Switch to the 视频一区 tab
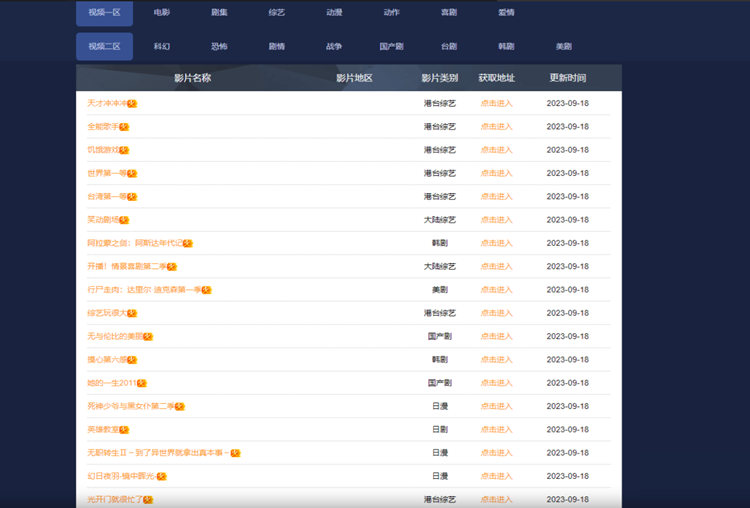This screenshot has width=750, height=508. (x=104, y=12)
